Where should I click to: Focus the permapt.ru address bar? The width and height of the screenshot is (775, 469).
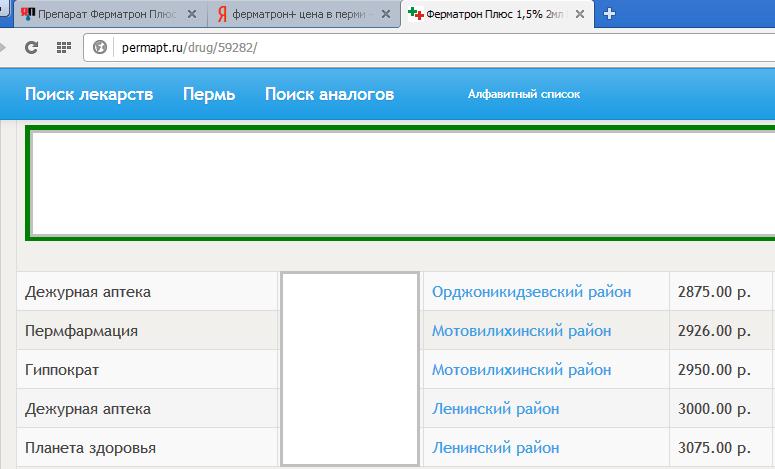pos(400,47)
